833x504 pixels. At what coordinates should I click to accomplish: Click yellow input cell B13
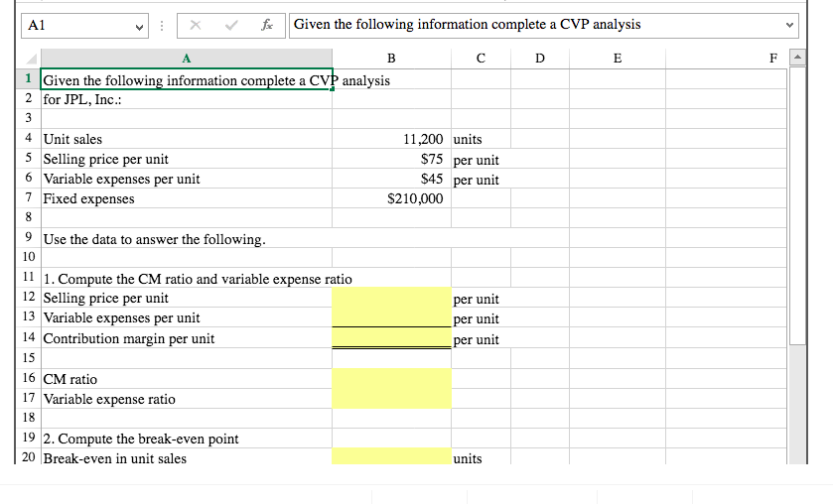pos(391,317)
